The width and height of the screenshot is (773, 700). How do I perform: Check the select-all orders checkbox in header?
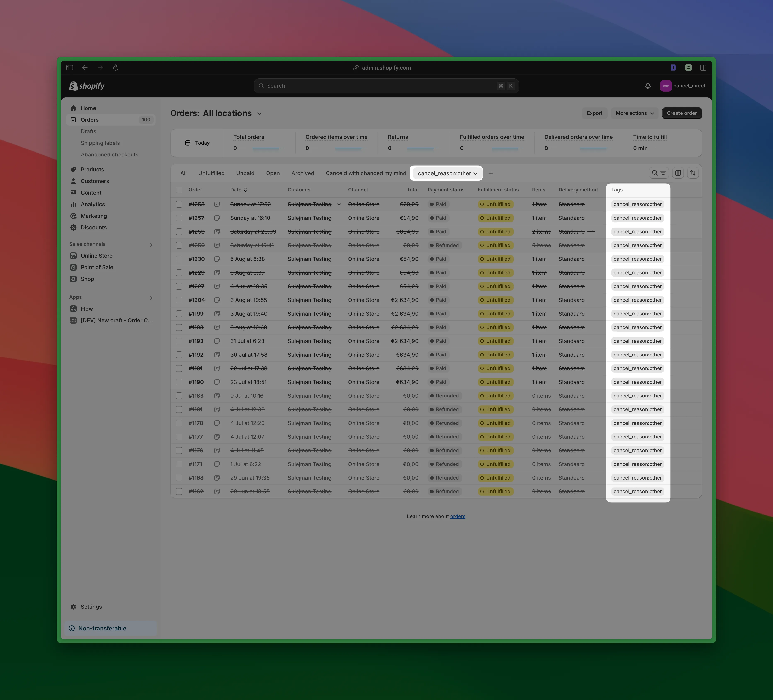179,190
